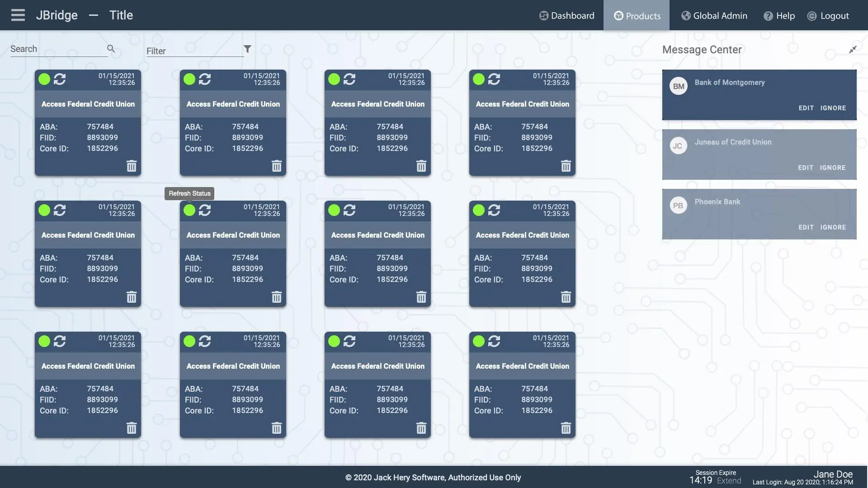The height and width of the screenshot is (488, 868).
Task: Click EDIT on the Bank of Montgomery message
Action: coord(806,108)
